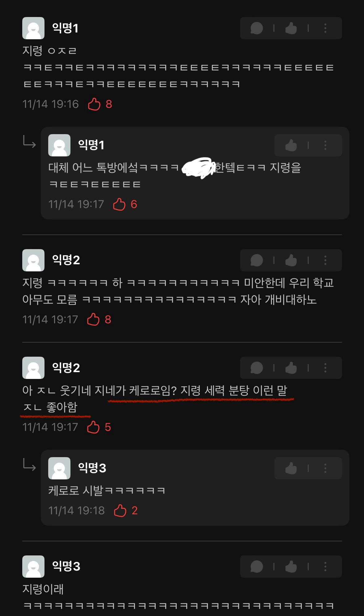
Task: Open three-dot menu on 익명1 reply
Action: pyautogui.click(x=325, y=145)
